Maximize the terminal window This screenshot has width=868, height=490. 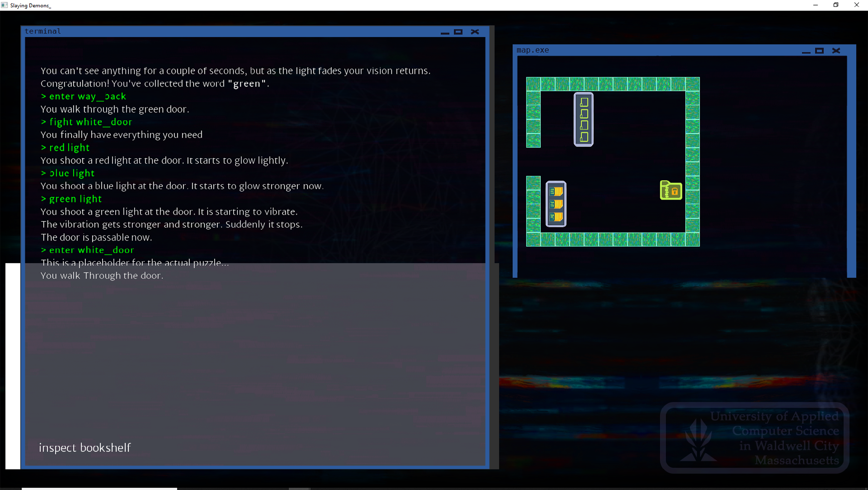pos(458,32)
